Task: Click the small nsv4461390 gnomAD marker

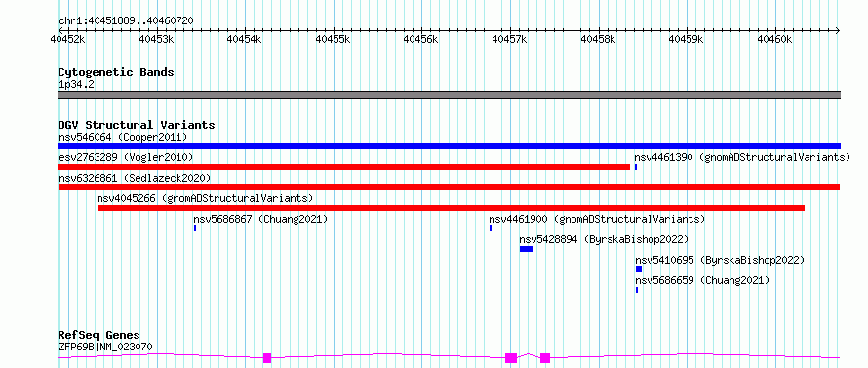Action: tap(636, 167)
